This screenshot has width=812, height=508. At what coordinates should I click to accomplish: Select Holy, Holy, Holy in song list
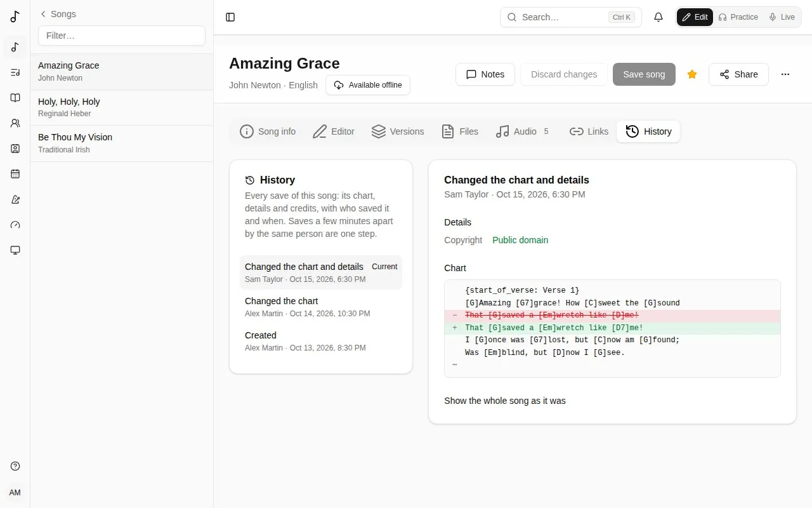tap(122, 107)
